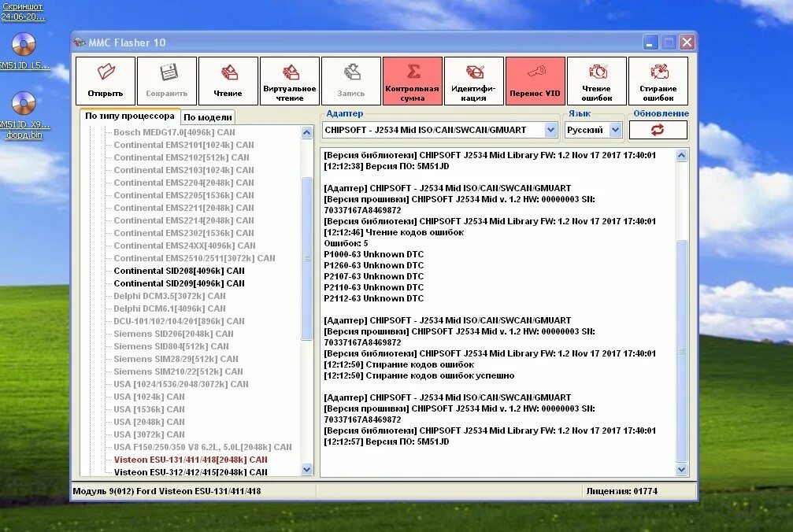The width and height of the screenshot is (793, 532).
Task: Click the red Обновление refresh button
Action: pos(658,130)
